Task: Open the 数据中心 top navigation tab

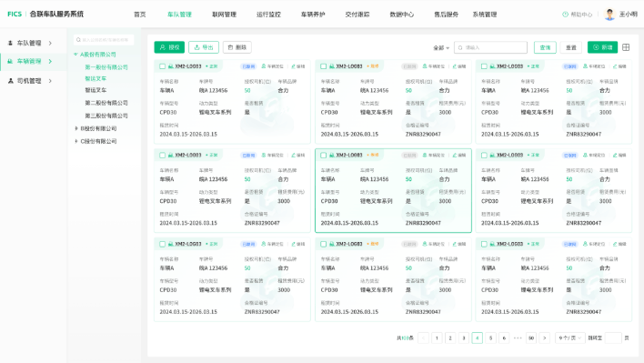Action: coord(402,15)
